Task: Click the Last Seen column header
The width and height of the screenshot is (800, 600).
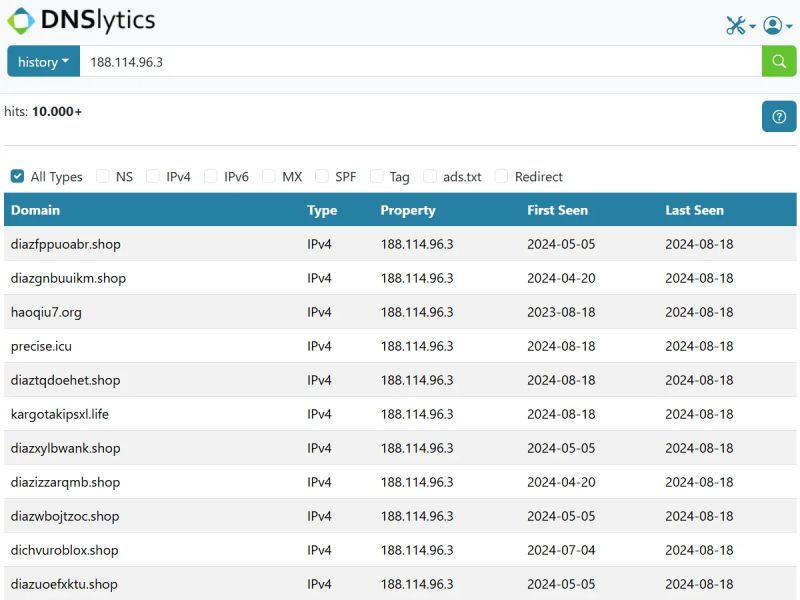Action: (694, 210)
